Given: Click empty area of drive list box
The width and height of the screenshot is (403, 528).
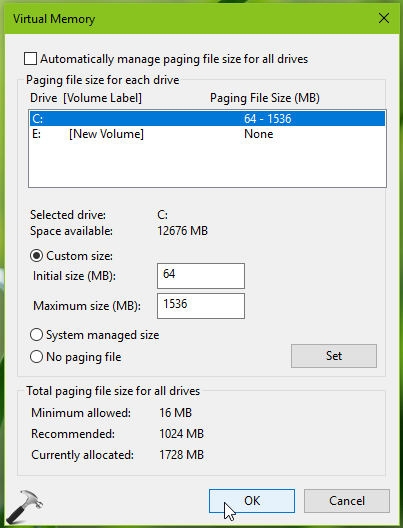Looking at the screenshot, I should coord(207,164).
